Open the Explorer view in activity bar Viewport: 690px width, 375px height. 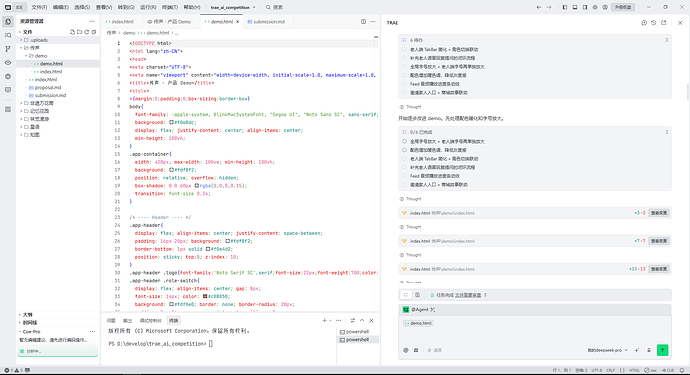point(8,22)
